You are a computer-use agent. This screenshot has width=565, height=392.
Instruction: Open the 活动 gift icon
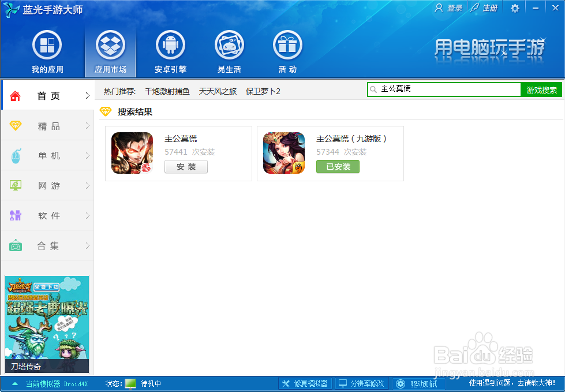[287, 46]
